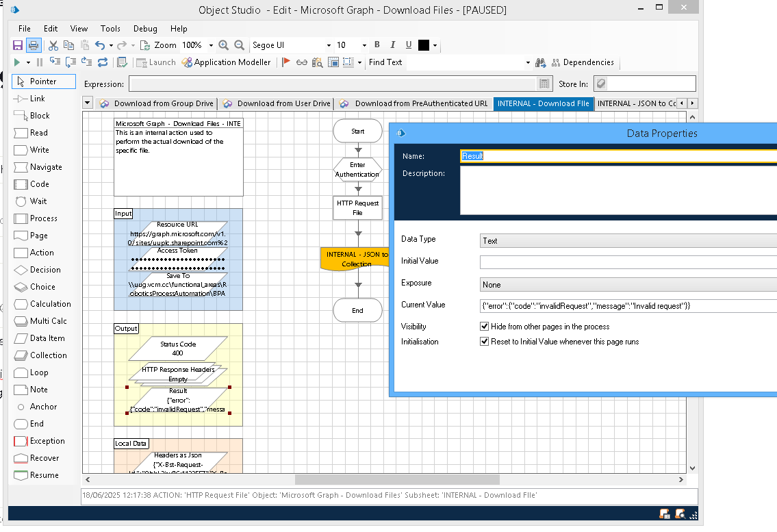Toggle Reset to Initial Value checkbox
777x532 pixels.
(x=485, y=342)
